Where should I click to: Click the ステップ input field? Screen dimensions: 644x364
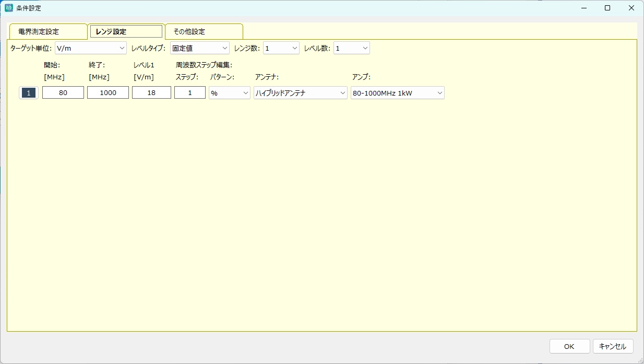(x=189, y=93)
